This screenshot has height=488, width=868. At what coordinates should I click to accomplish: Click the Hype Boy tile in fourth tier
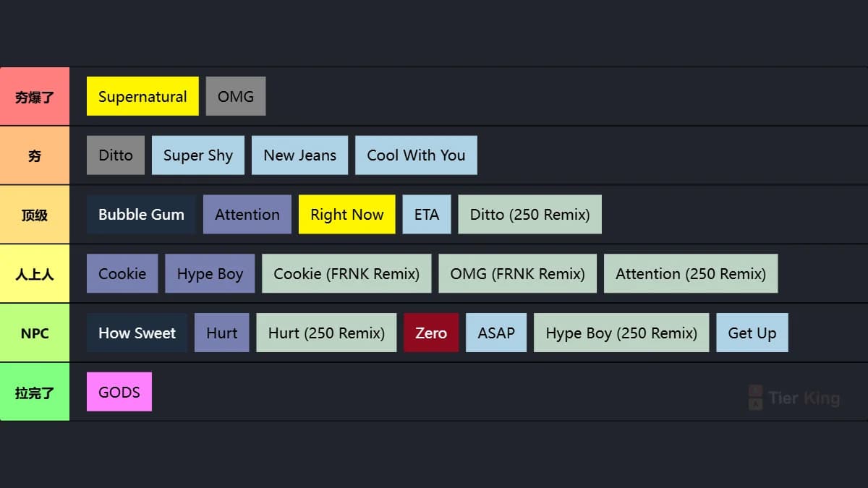pos(210,274)
